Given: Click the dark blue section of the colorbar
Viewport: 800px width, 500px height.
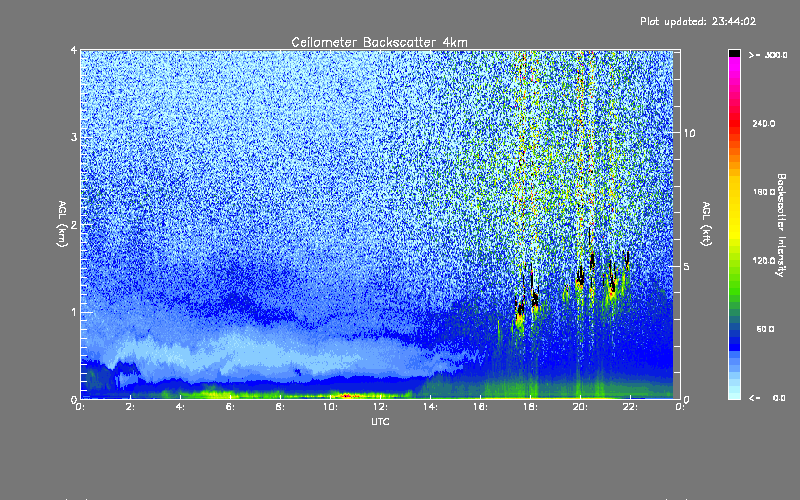Looking at the screenshot, I should [x=734, y=339].
